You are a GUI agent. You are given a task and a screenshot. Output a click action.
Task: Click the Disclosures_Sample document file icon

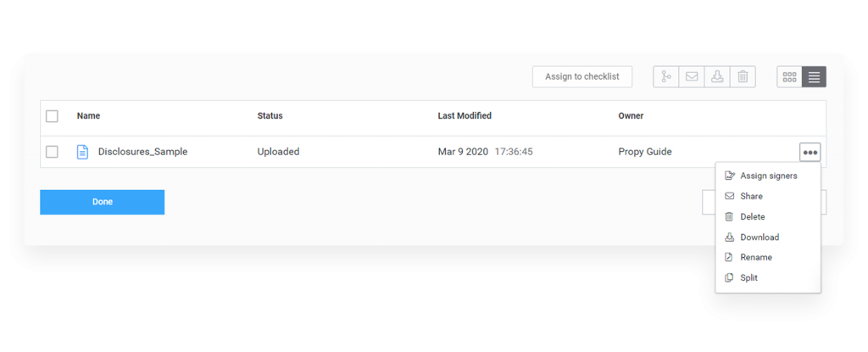(x=82, y=152)
